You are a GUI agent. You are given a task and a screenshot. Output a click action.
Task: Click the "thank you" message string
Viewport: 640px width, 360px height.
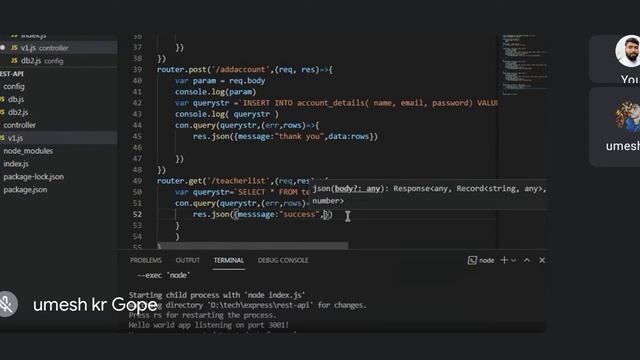[299, 136]
